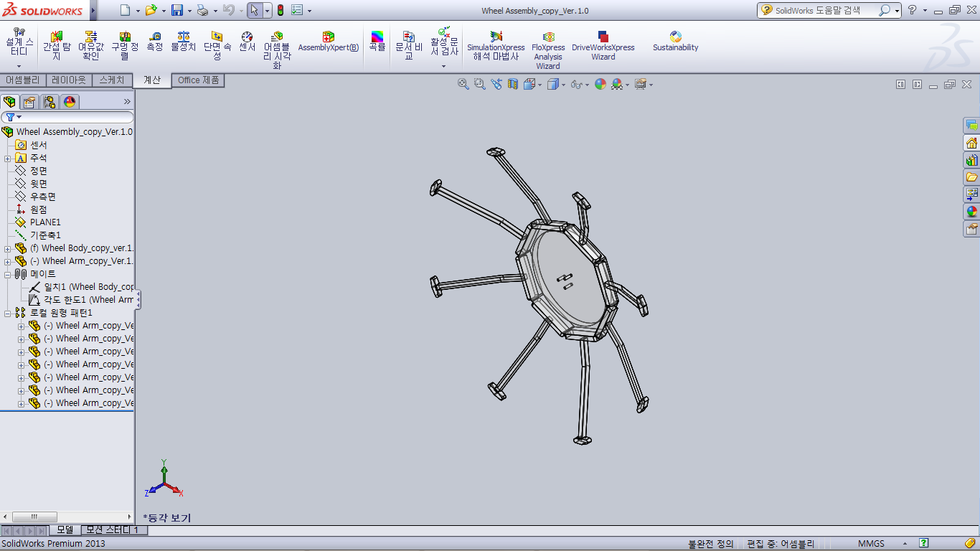
Task: Click the Appearances color ball task pane icon
Action: pyautogui.click(x=971, y=212)
